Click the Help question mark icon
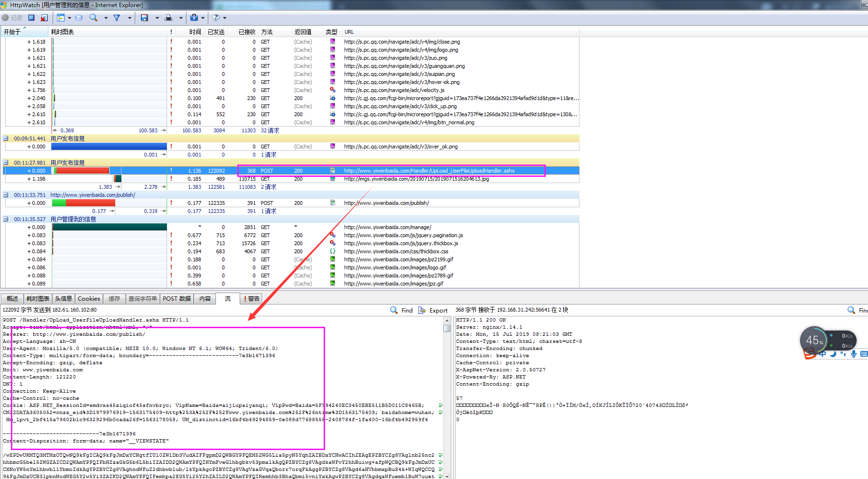 [x=216, y=18]
